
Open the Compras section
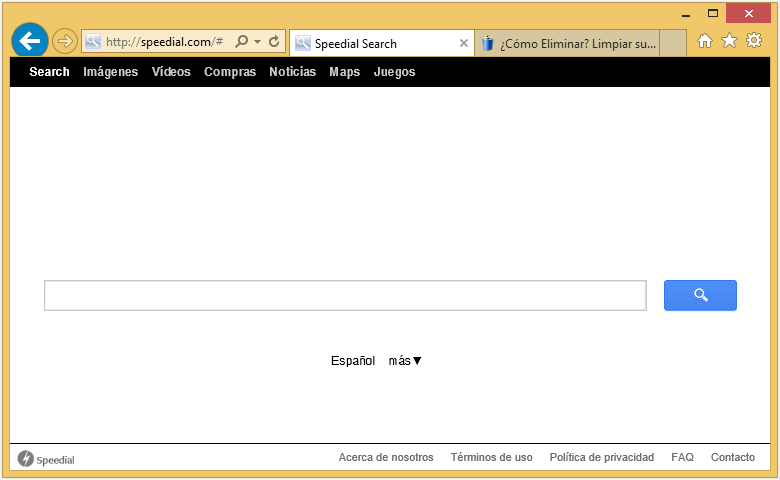click(230, 72)
